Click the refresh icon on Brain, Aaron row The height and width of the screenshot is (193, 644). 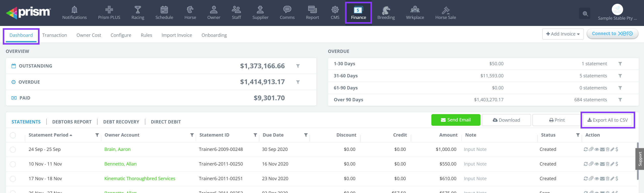(x=586, y=149)
